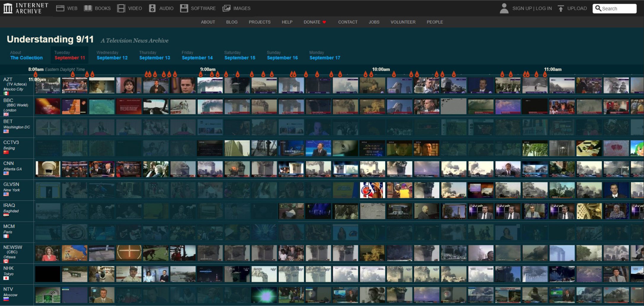The height and width of the screenshot is (306, 644).
Task: Open the People menu item
Action: (x=435, y=22)
